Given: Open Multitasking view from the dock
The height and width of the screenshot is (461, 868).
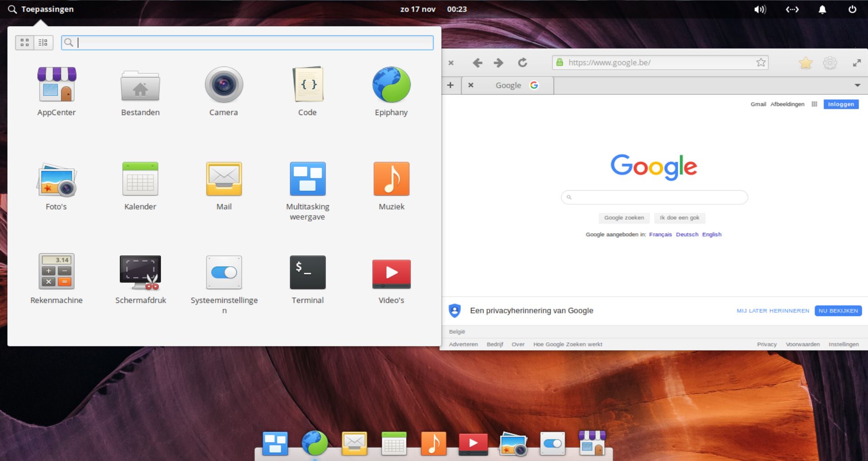Looking at the screenshot, I should pyautogui.click(x=275, y=443).
